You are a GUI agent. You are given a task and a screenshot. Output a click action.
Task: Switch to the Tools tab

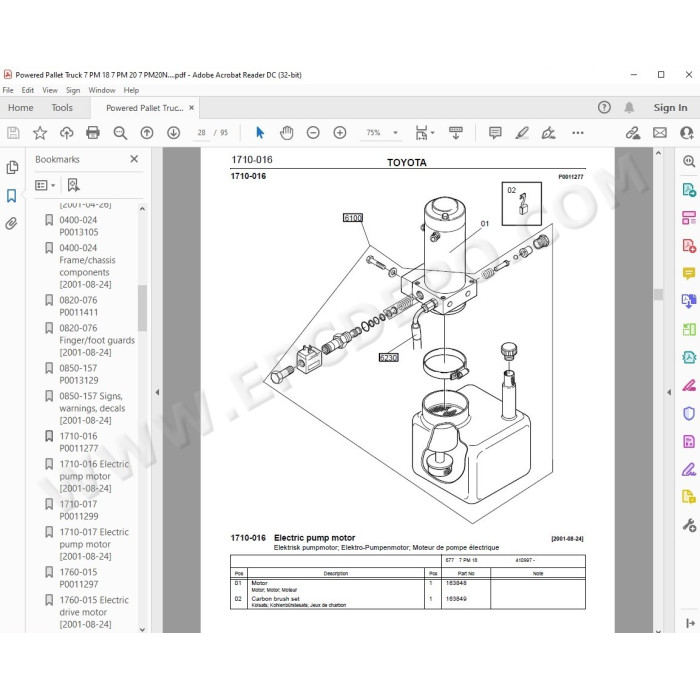tap(62, 108)
